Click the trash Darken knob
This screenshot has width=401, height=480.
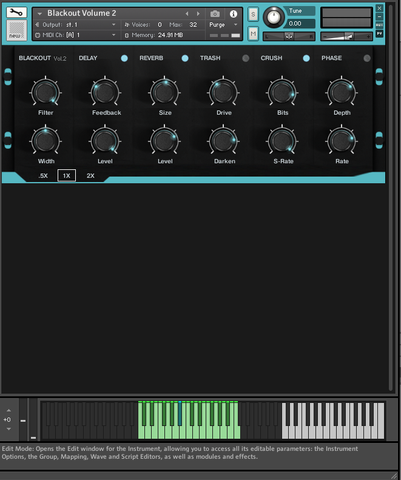[223, 141]
